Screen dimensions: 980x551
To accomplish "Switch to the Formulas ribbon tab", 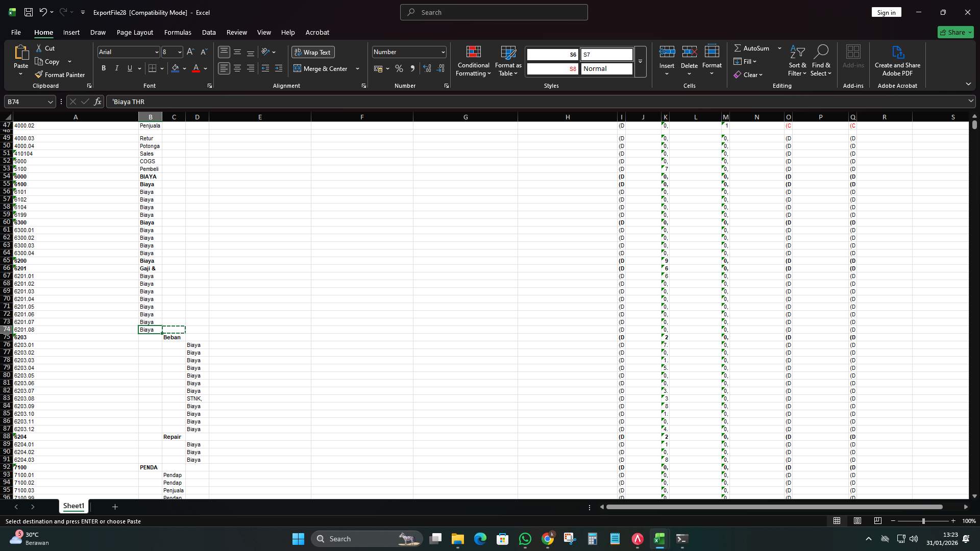I will click(x=177, y=32).
